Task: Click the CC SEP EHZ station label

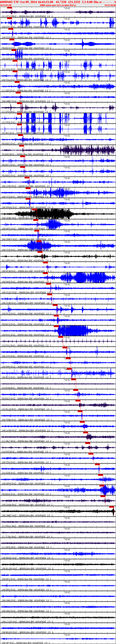Action: 27,91
